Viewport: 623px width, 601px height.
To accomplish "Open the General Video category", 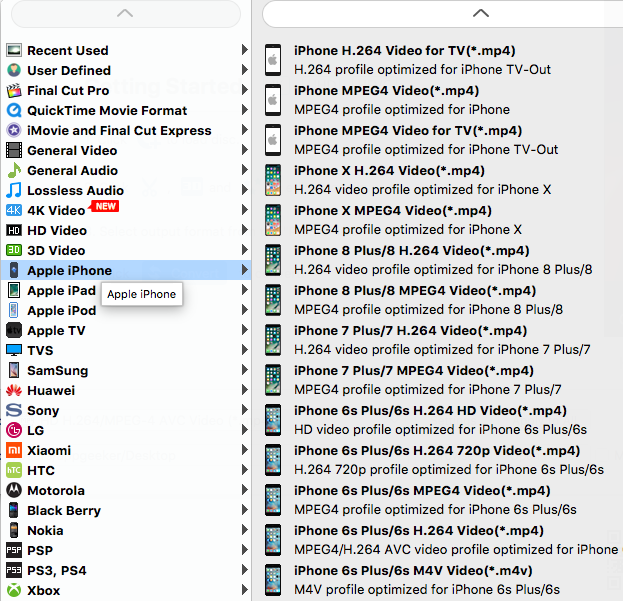I will (x=72, y=151).
